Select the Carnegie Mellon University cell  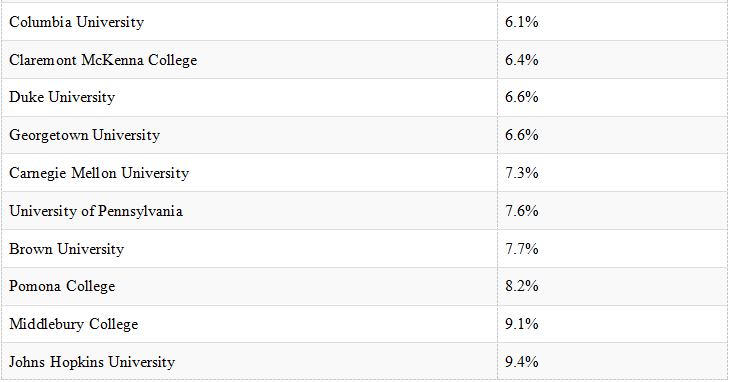tap(250, 173)
